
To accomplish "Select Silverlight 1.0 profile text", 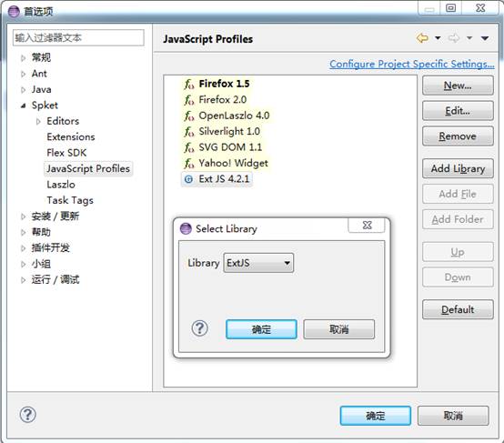I will point(229,131).
